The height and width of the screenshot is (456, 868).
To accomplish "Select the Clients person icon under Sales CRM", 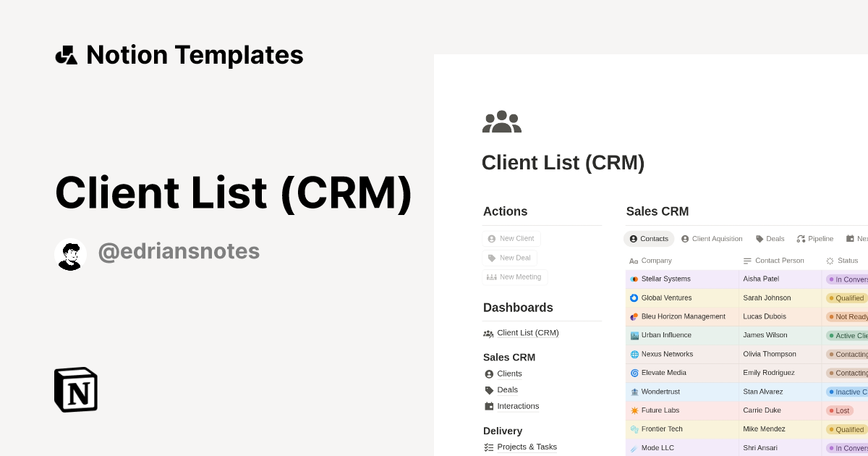I will tap(489, 373).
